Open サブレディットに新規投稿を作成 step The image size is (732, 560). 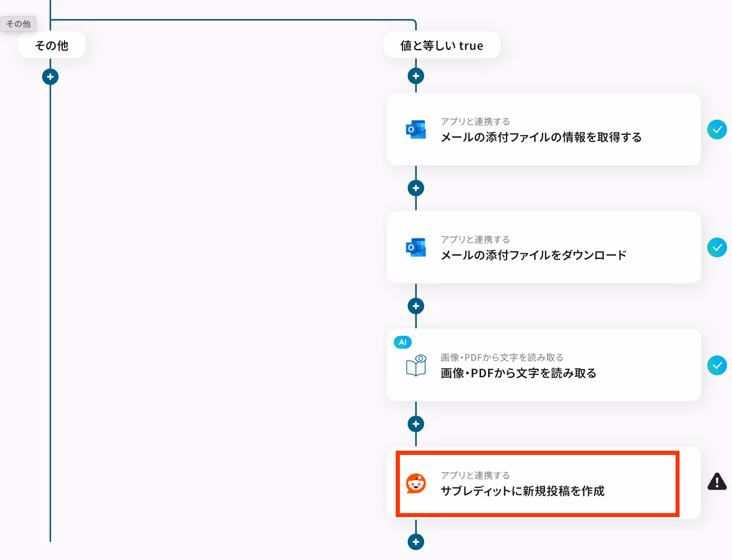[x=544, y=483]
